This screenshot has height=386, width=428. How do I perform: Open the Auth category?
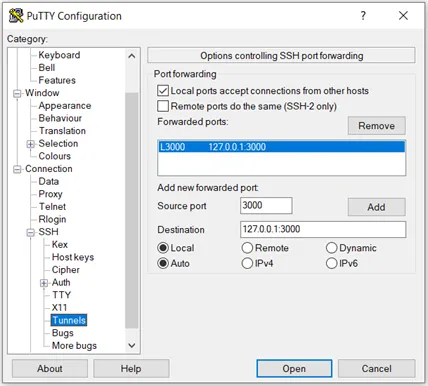61,283
